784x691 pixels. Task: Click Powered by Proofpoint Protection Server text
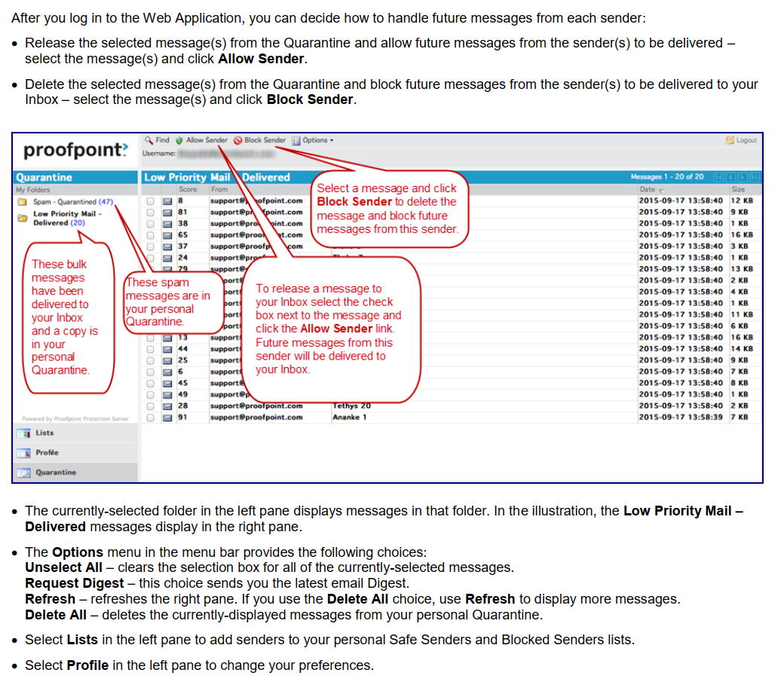coord(75,419)
